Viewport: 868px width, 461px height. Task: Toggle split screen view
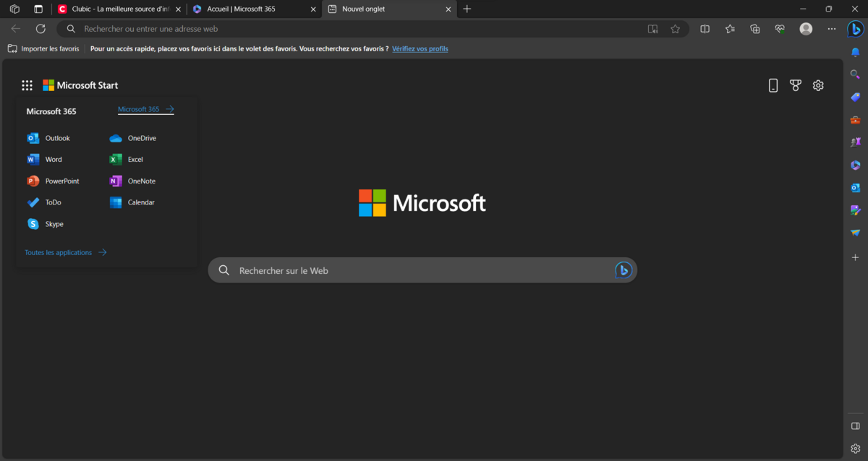pyautogui.click(x=705, y=29)
